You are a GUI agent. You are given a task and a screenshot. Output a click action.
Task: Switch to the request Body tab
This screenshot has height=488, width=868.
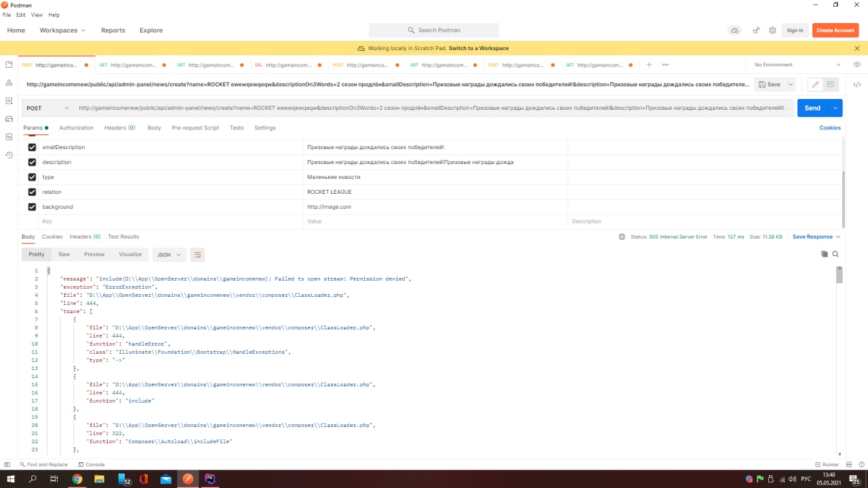[154, 128]
